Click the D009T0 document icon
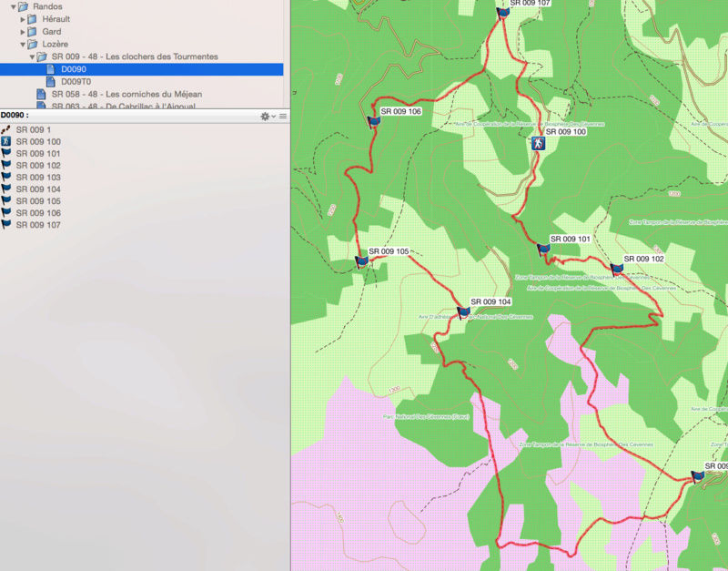Viewport: 728px width, 571px height. pyautogui.click(x=51, y=82)
